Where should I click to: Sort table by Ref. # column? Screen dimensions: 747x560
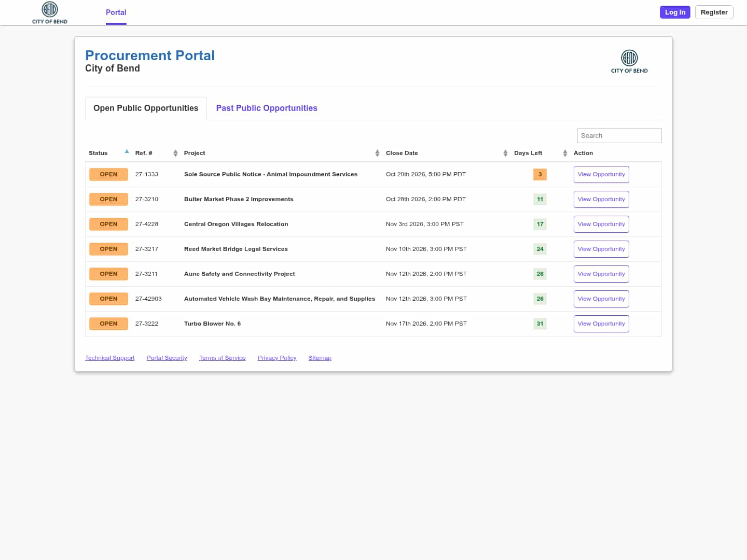tap(175, 153)
